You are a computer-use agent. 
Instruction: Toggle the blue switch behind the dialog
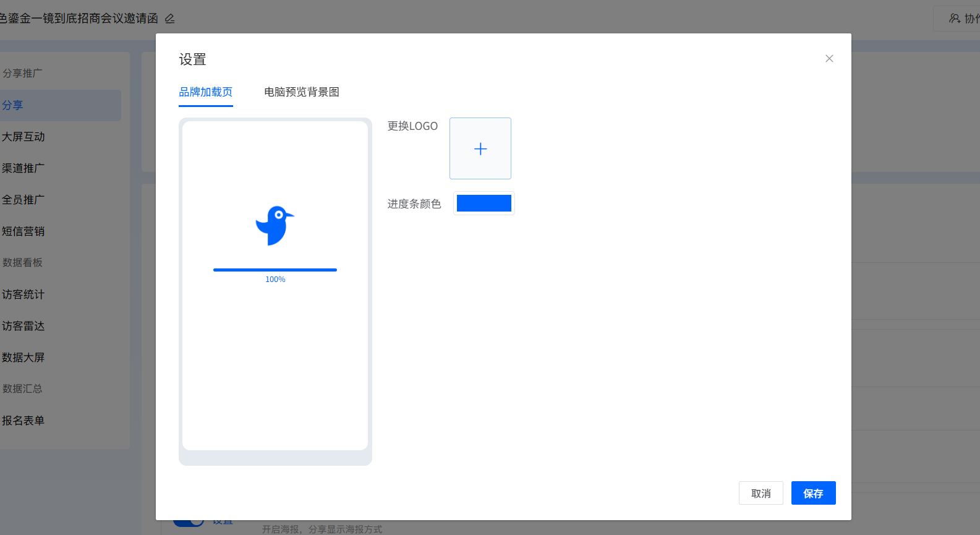(x=188, y=523)
